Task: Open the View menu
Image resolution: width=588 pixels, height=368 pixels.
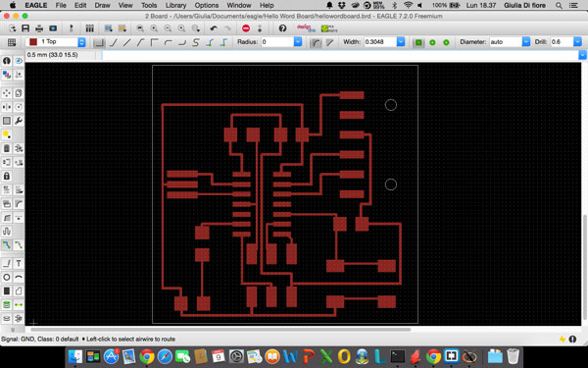Action: coord(125,5)
